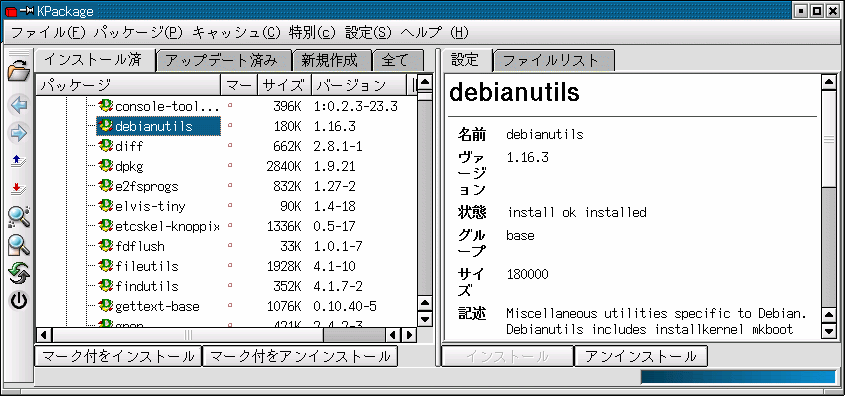The width and height of the screenshot is (845, 396).
Task: Click the power quit icon
Action: tap(19, 301)
